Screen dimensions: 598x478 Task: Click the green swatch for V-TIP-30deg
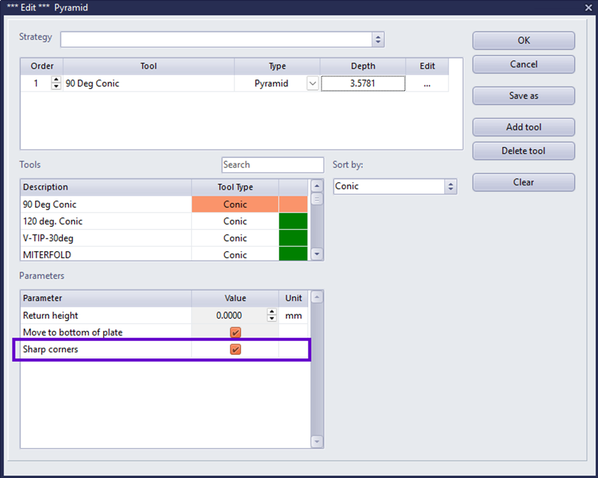coord(293,238)
